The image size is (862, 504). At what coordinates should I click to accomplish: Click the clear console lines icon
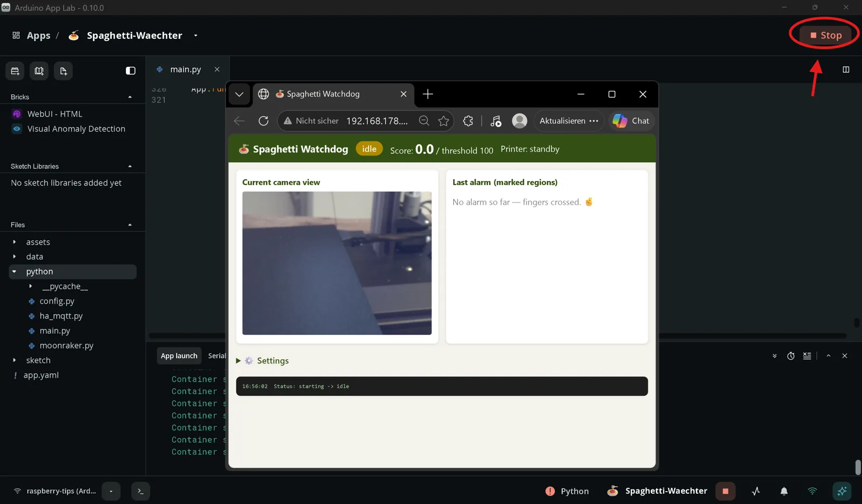(x=807, y=356)
